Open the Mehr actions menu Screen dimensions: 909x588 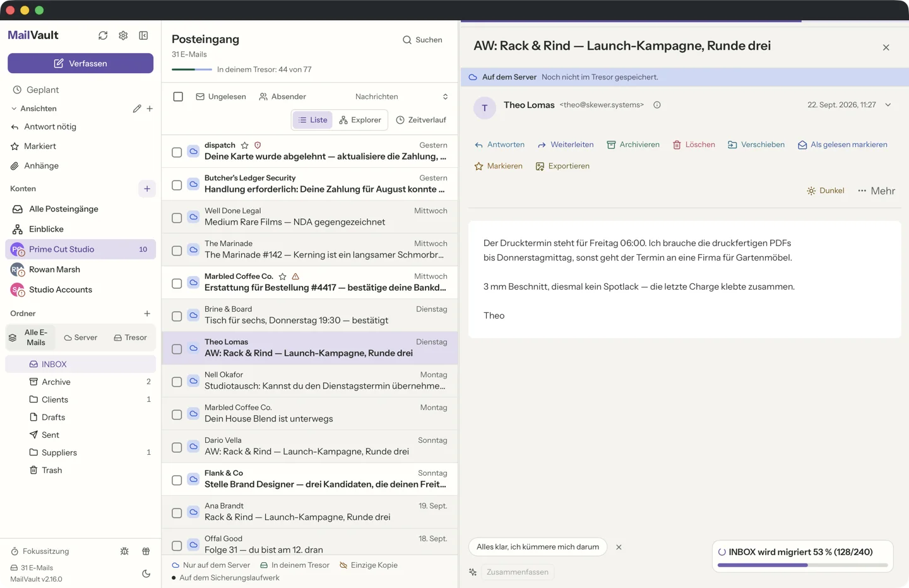(x=876, y=191)
